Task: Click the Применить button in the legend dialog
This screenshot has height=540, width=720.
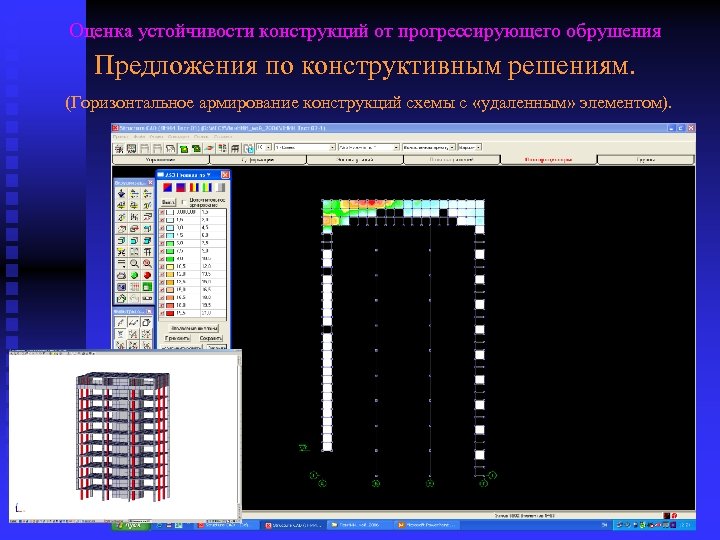Action: (177, 338)
